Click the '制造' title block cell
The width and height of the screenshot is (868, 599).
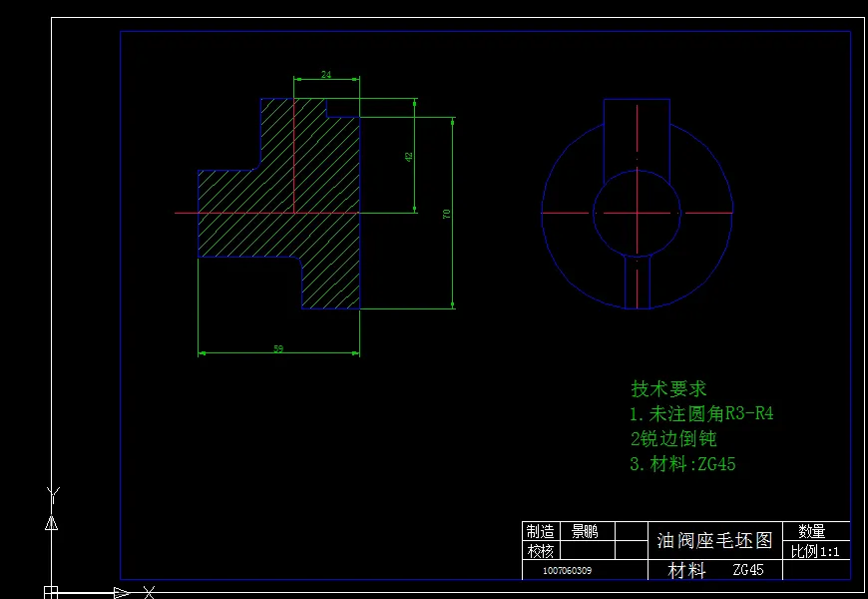pos(541,531)
